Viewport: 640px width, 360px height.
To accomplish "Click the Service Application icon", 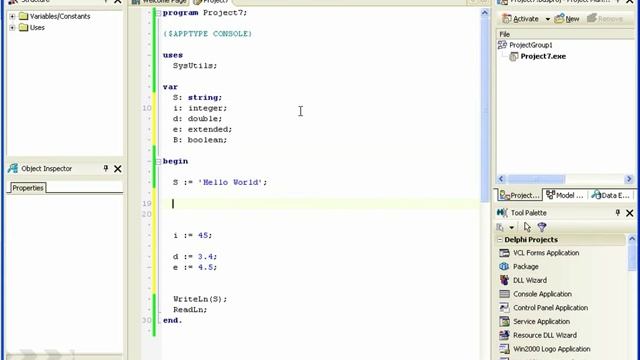I will coord(504,322).
